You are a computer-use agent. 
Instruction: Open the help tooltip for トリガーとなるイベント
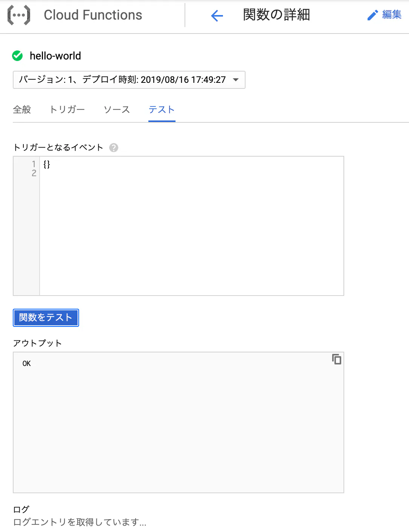tap(113, 148)
